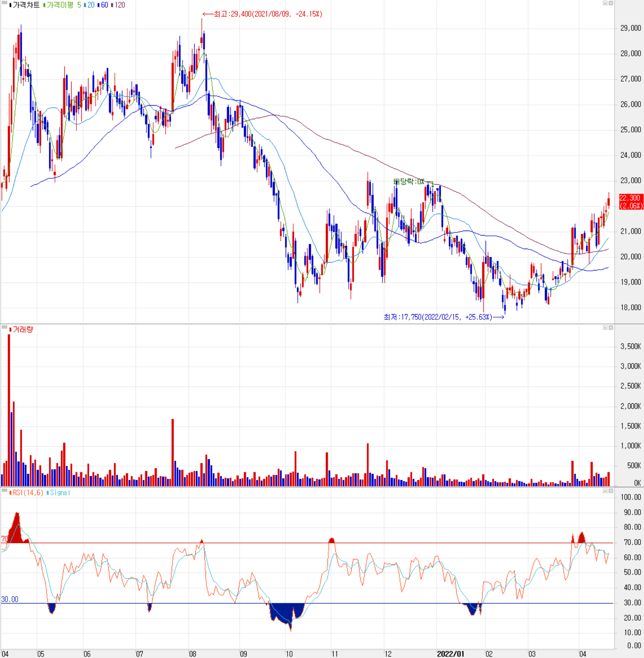Click the 3,500K volume axis label

pos(630,346)
